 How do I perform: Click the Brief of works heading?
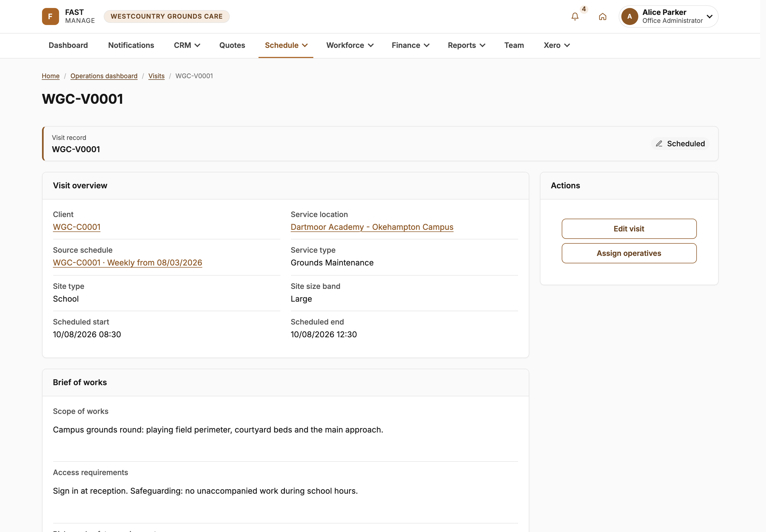tap(80, 382)
